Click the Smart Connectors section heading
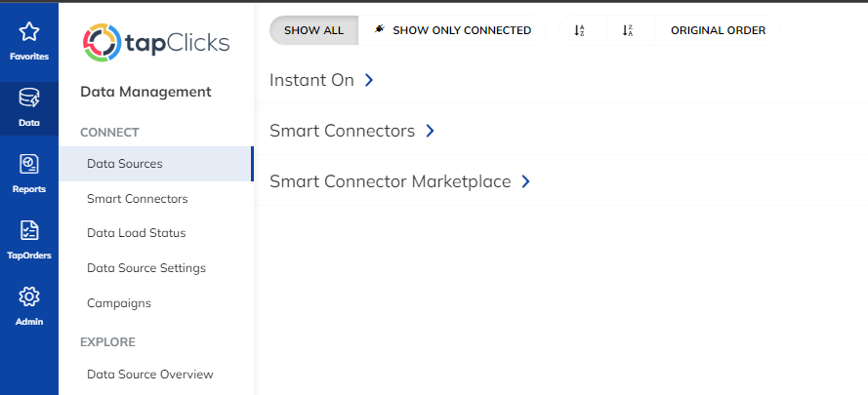 click(x=342, y=131)
